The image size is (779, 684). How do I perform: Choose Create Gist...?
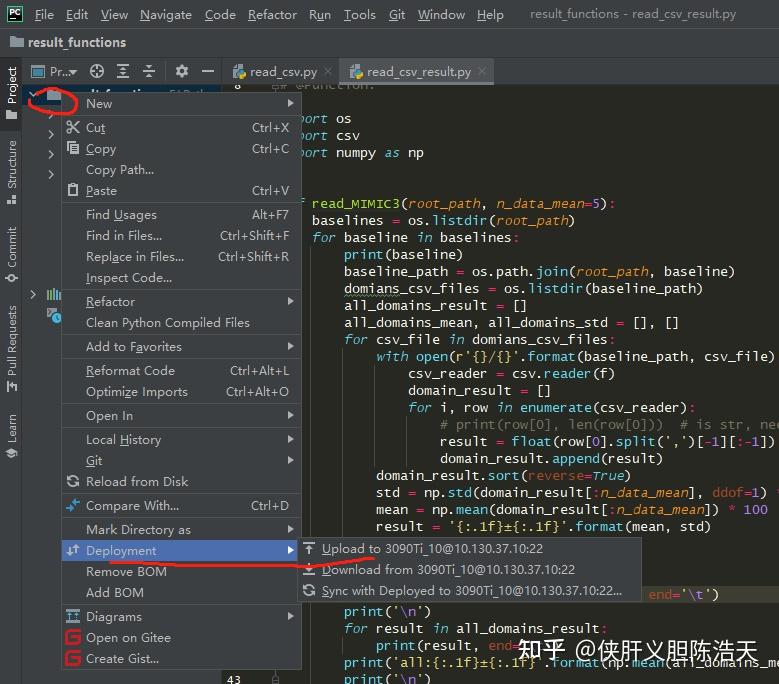pyautogui.click(x=181, y=658)
